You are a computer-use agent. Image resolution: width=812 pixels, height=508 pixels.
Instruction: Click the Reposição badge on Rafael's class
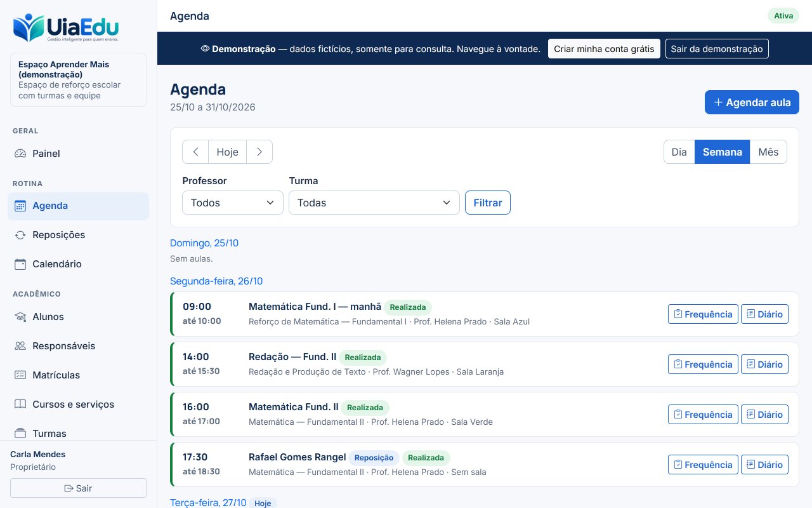tap(374, 458)
